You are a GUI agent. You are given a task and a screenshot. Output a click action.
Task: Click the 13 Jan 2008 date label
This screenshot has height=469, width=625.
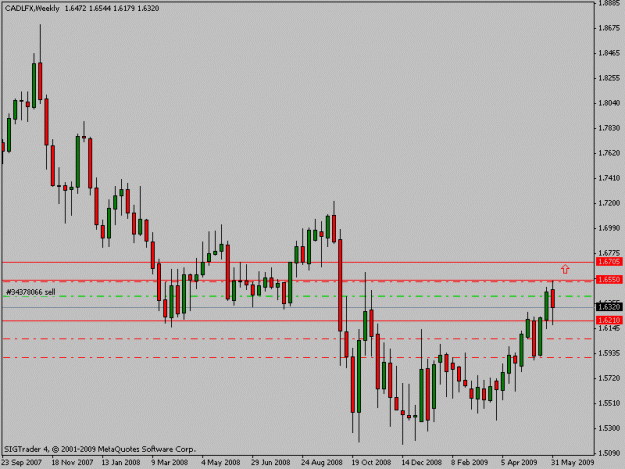click(121, 463)
